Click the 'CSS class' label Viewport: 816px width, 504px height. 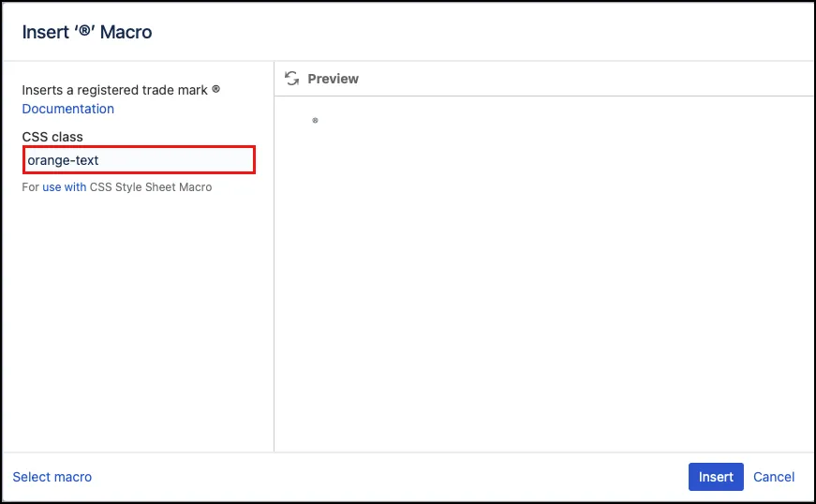[52, 137]
